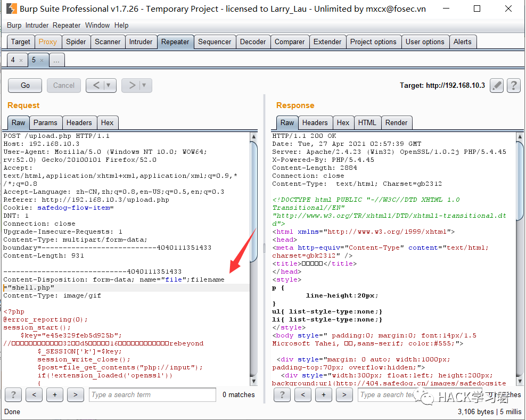
Task: Open forward history dropdown arrow
Action: coord(144,85)
